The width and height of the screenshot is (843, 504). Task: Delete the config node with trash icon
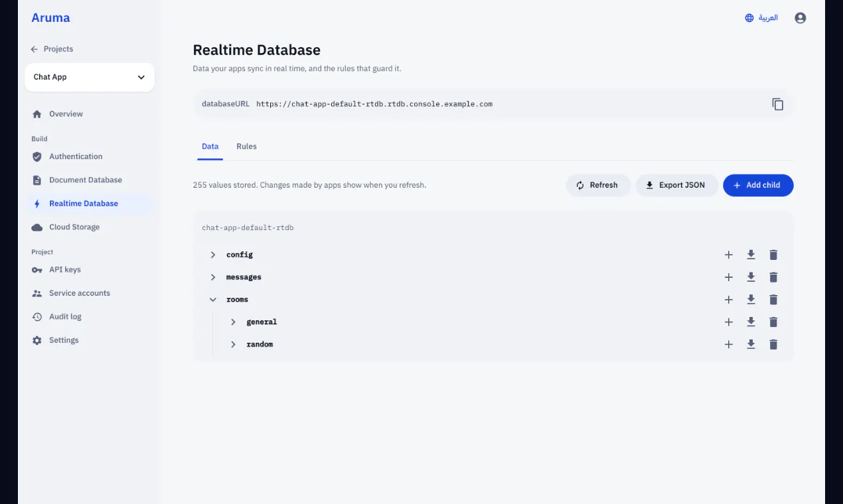[x=773, y=255]
